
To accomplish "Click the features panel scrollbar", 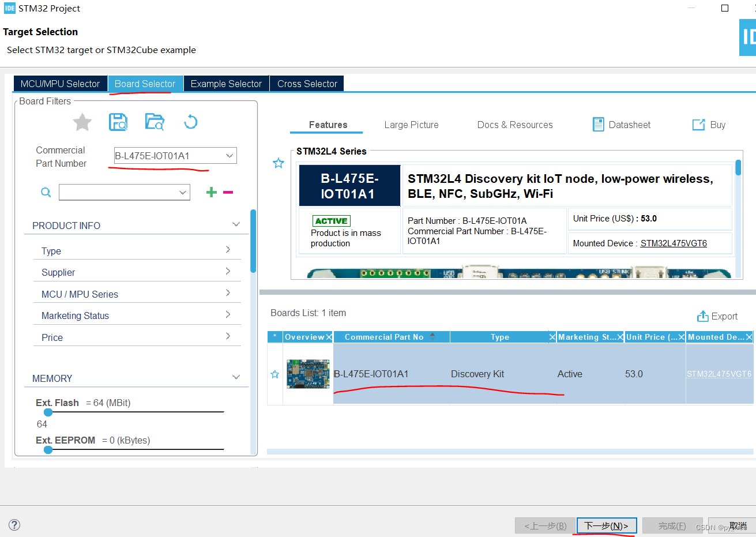I will coord(738,168).
